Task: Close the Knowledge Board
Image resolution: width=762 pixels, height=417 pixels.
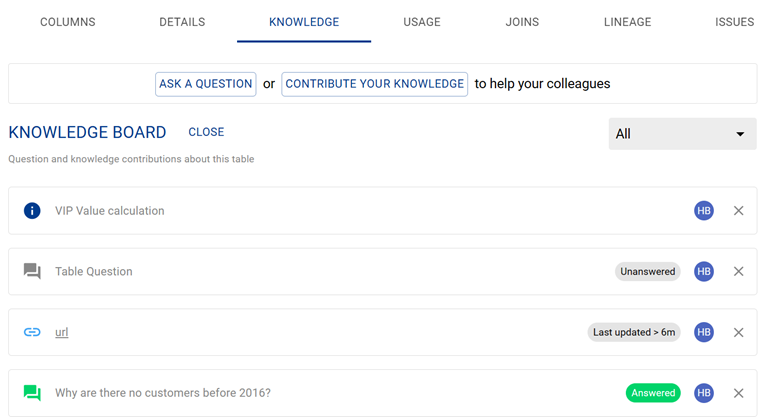Action: tap(206, 132)
